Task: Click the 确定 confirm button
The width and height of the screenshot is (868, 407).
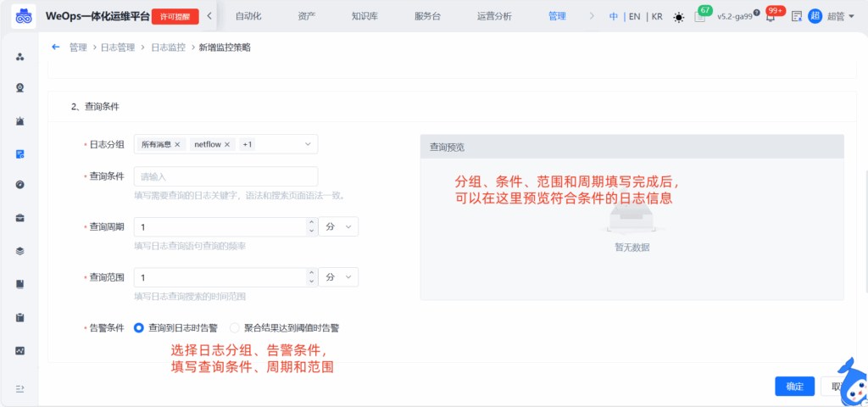Action: 794,387
